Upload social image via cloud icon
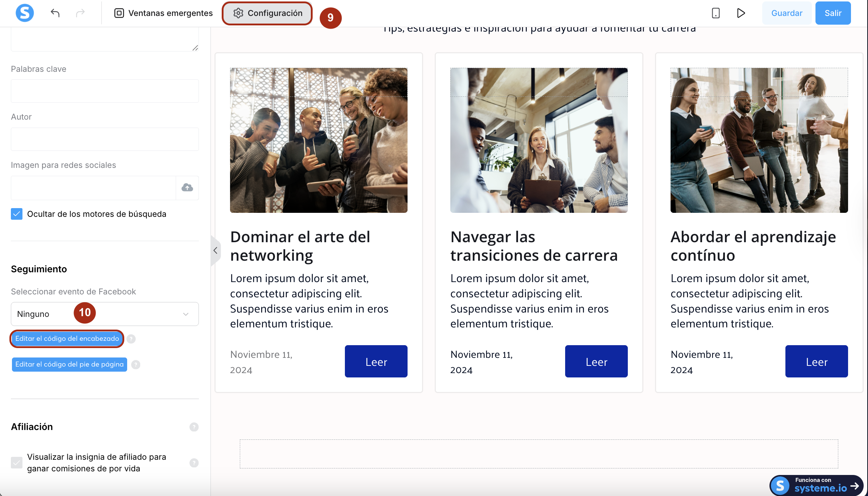The width and height of the screenshot is (868, 496). pos(187,187)
